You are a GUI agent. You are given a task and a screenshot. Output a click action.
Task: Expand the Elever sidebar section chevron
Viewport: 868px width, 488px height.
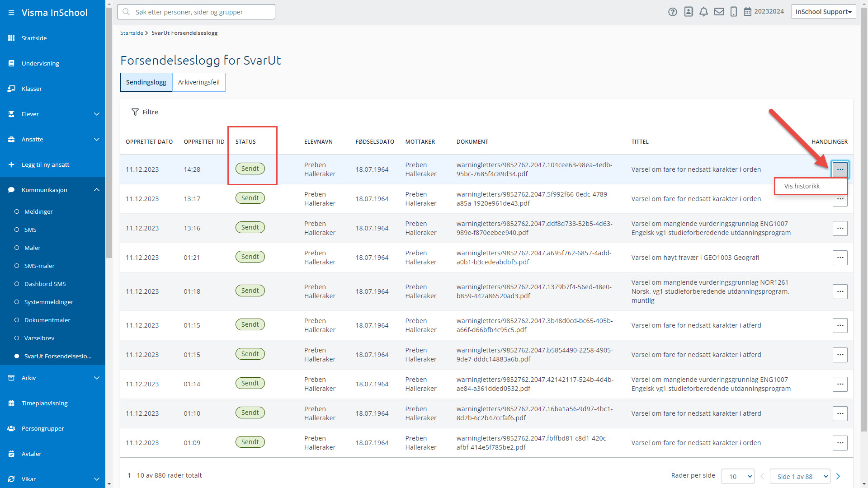(x=97, y=114)
